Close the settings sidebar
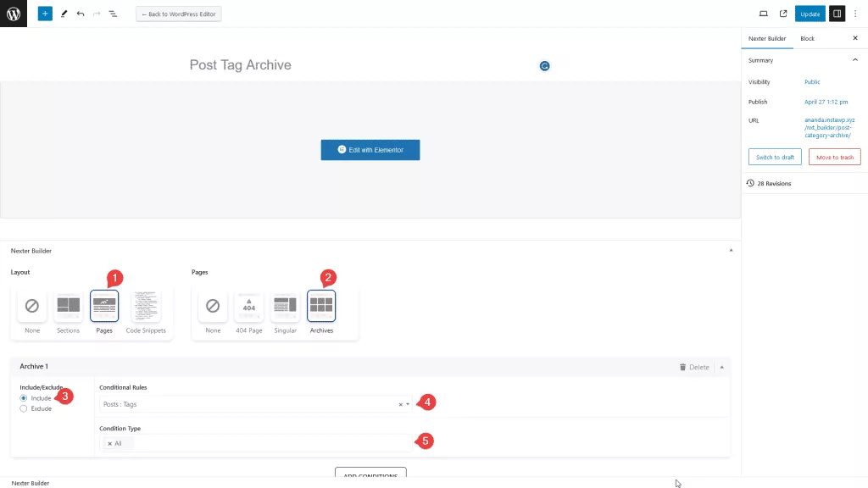 (x=855, y=38)
